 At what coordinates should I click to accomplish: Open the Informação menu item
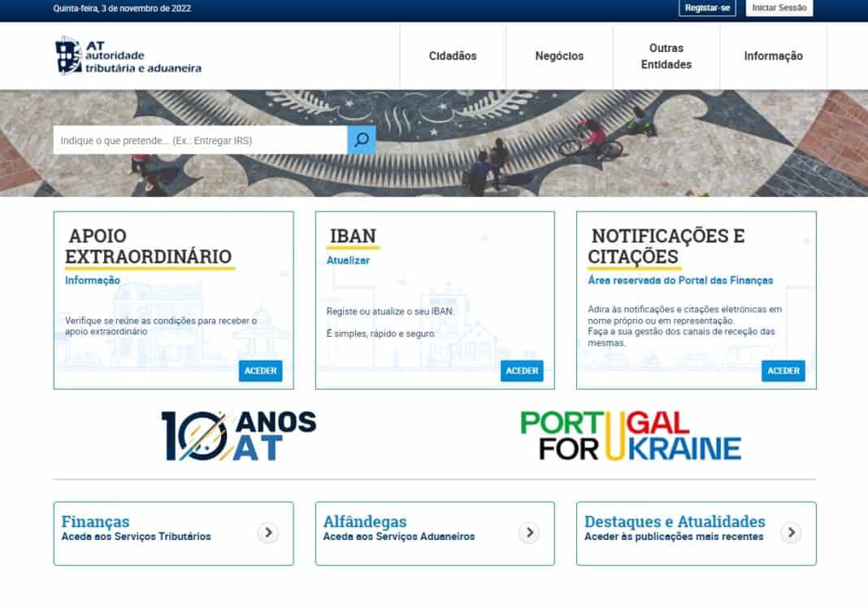773,56
